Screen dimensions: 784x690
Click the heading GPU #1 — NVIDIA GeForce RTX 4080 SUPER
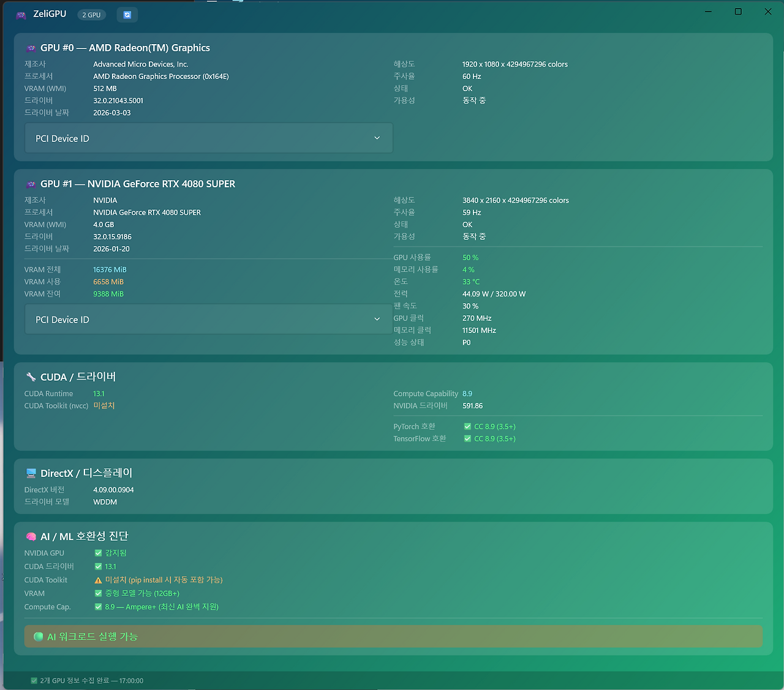click(x=138, y=184)
